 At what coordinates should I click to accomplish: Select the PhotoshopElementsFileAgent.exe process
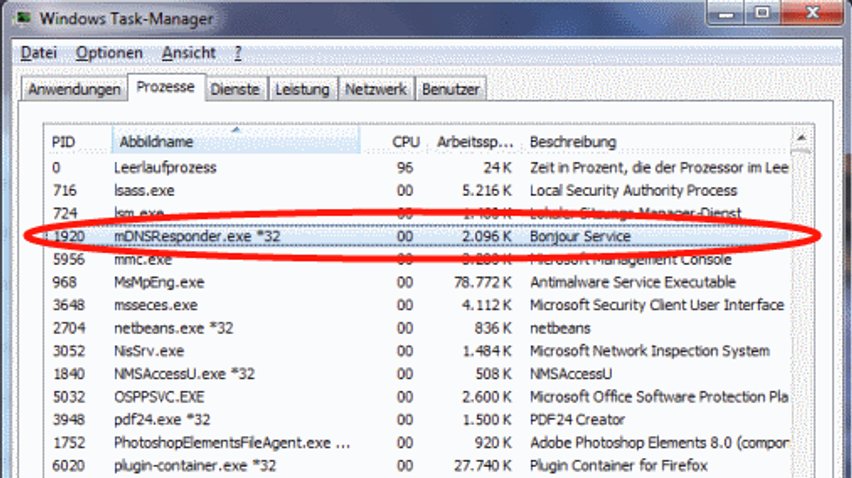click(x=418, y=443)
